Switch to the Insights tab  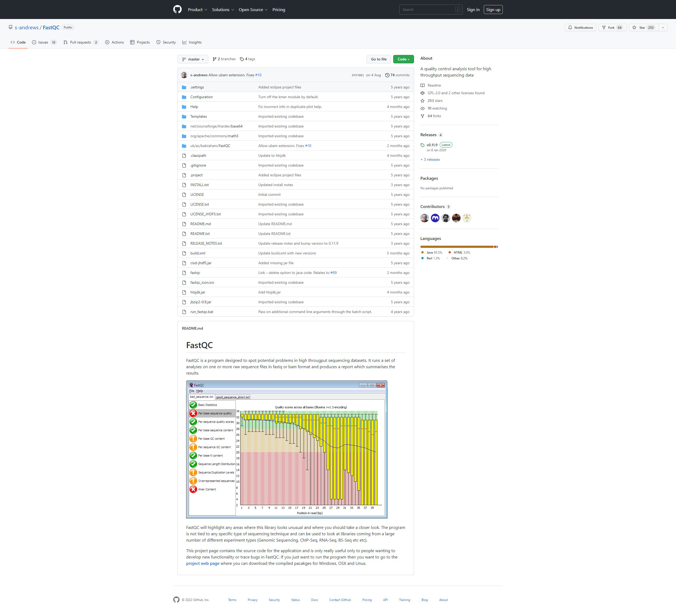(192, 42)
